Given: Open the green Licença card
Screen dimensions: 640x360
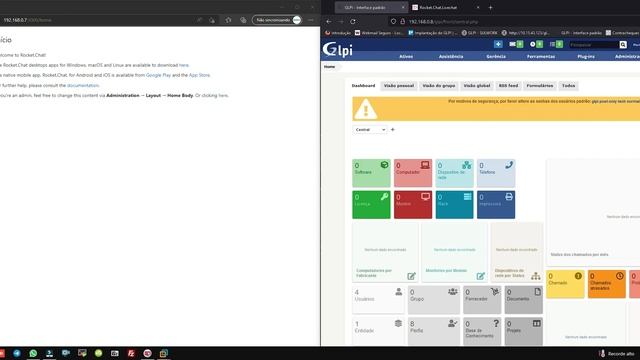Looking at the screenshot, I should click(x=371, y=204).
